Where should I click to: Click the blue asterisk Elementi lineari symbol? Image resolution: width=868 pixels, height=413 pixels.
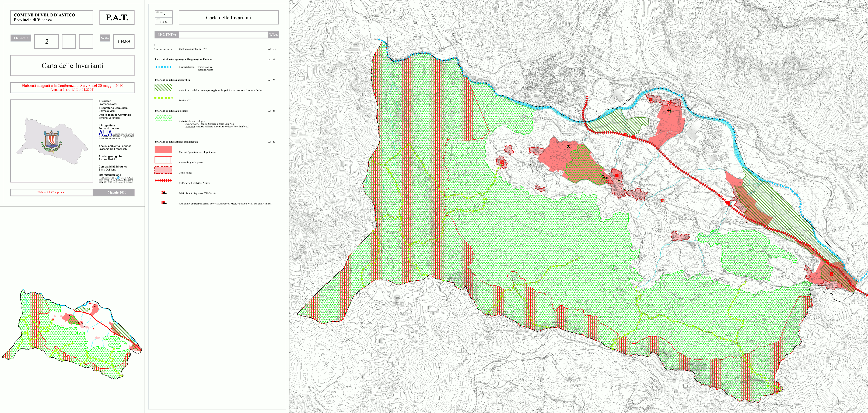(x=163, y=67)
